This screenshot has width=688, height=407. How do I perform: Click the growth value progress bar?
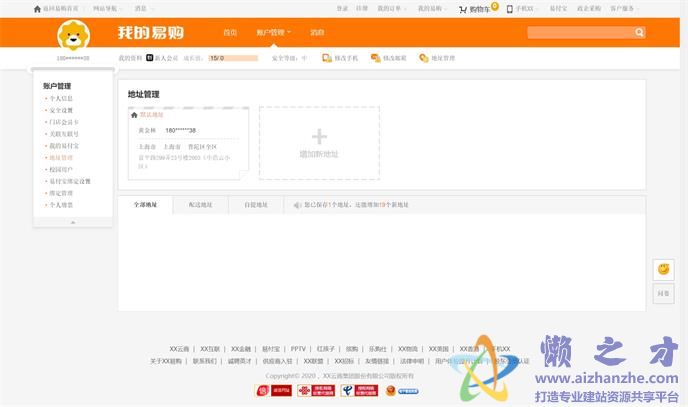tap(232, 58)
